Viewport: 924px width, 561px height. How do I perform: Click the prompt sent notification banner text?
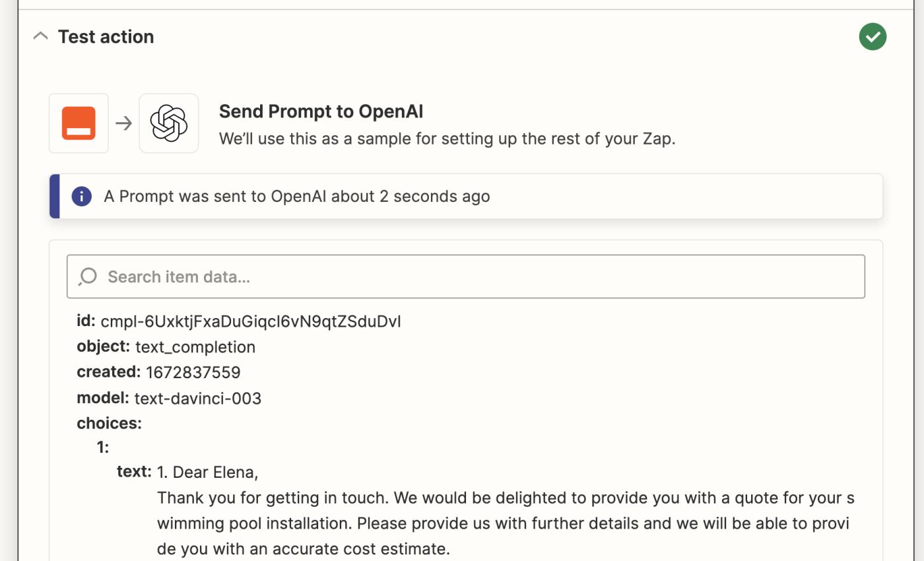click(x=296, y=196)
